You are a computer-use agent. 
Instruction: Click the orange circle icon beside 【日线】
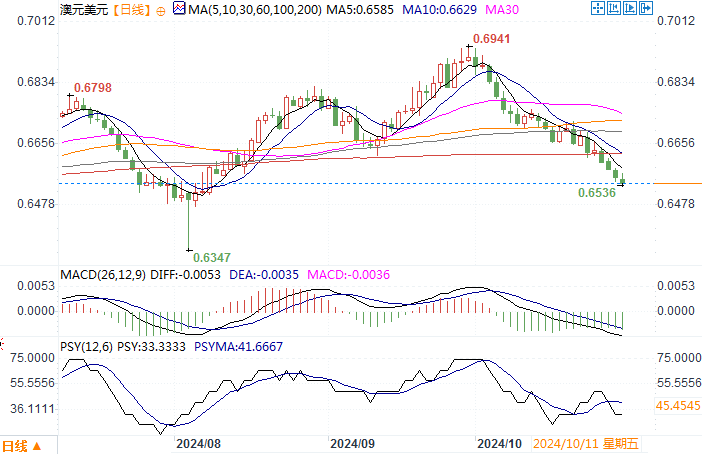164,10
